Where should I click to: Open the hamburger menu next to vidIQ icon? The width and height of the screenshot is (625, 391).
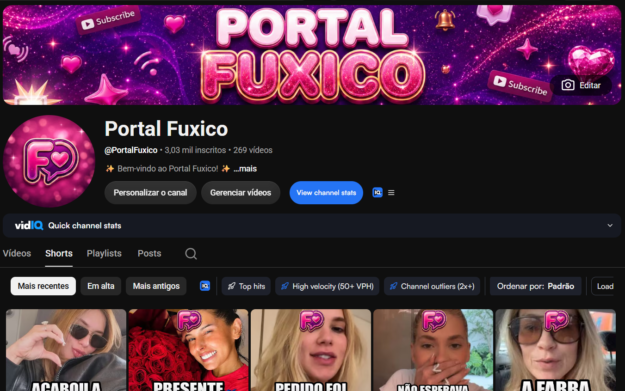(391, 193)
